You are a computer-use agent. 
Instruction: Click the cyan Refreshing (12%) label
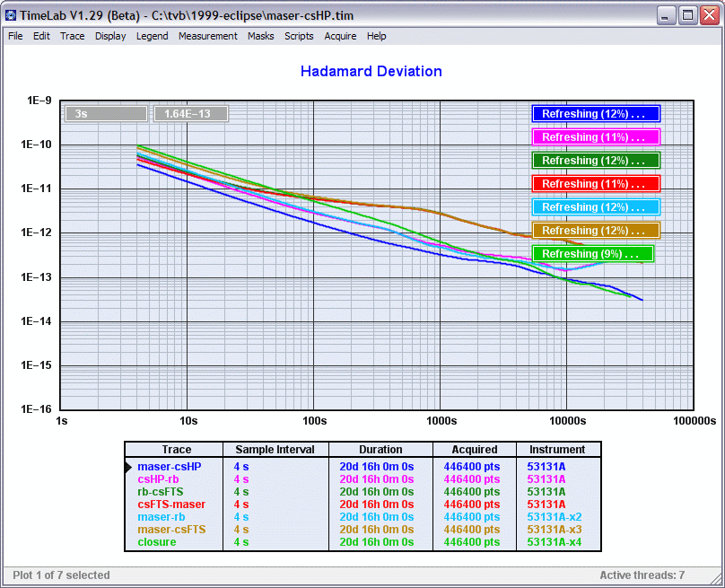(596, 207)
